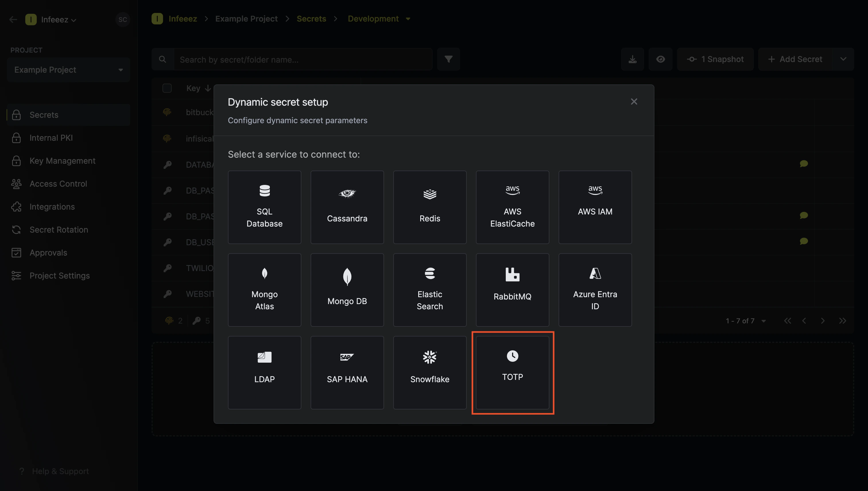Open Secret Rotation page
The image size is (868, 491).
[68, 229]
